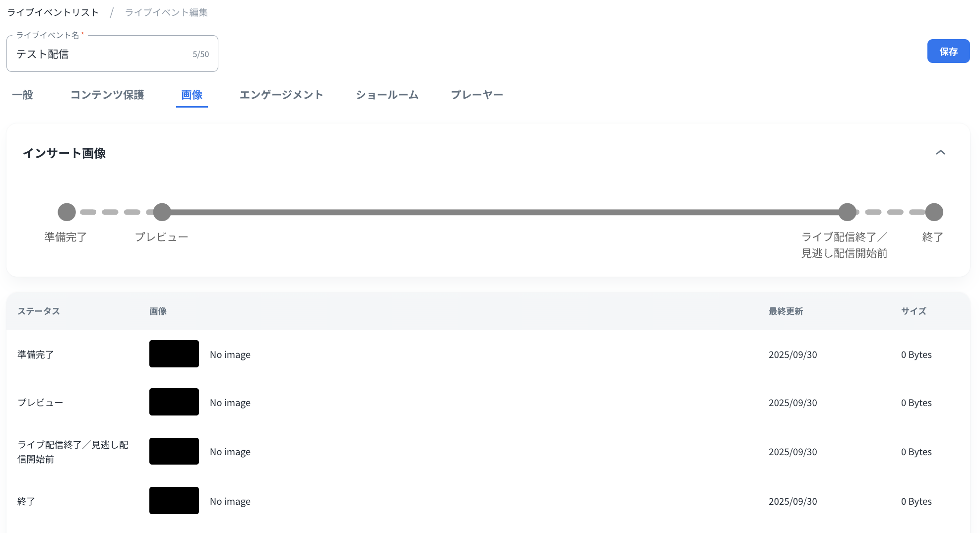Click the 終了 row image thumbnail

pyautogui.click(x=174, y=501)
